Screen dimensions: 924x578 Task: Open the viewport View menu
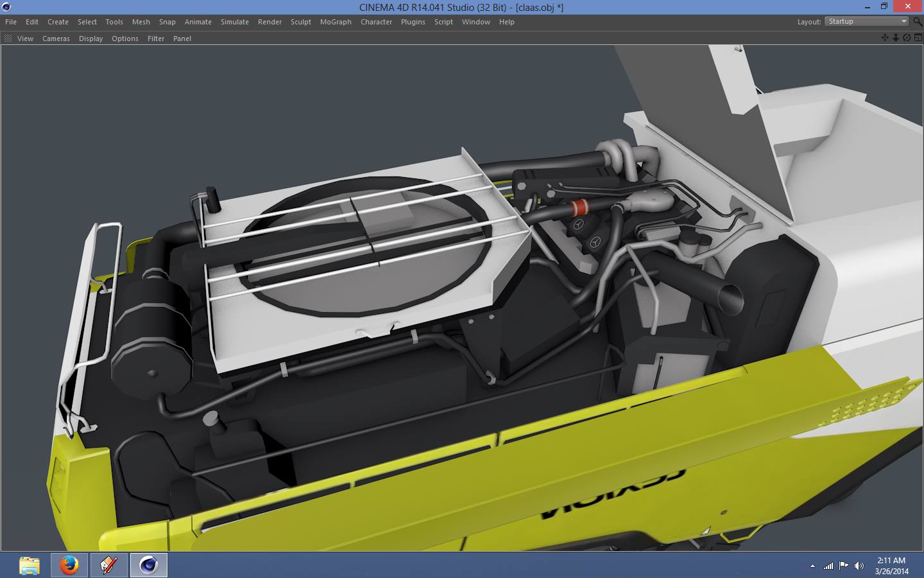point(25,39)
